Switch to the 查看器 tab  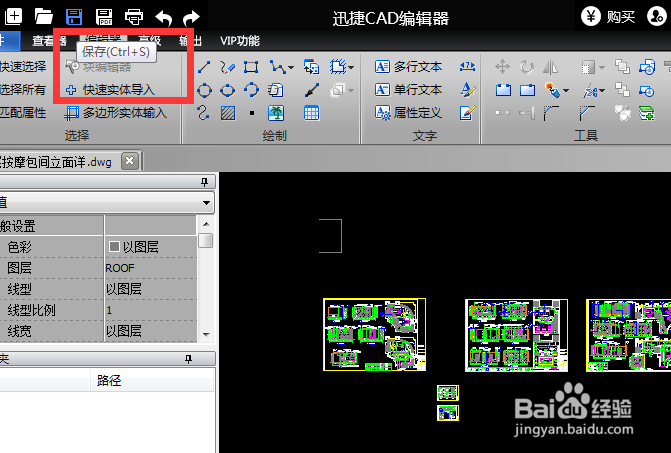tap(49, 41)
